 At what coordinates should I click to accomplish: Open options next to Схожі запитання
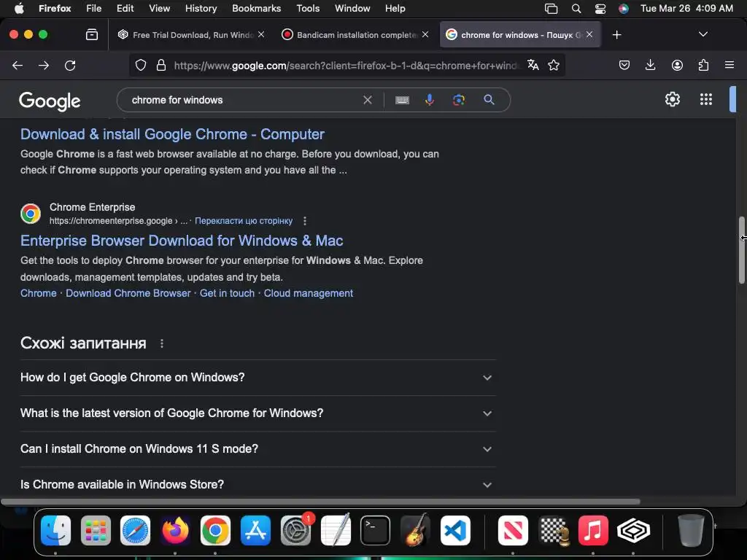click(162, 344)
